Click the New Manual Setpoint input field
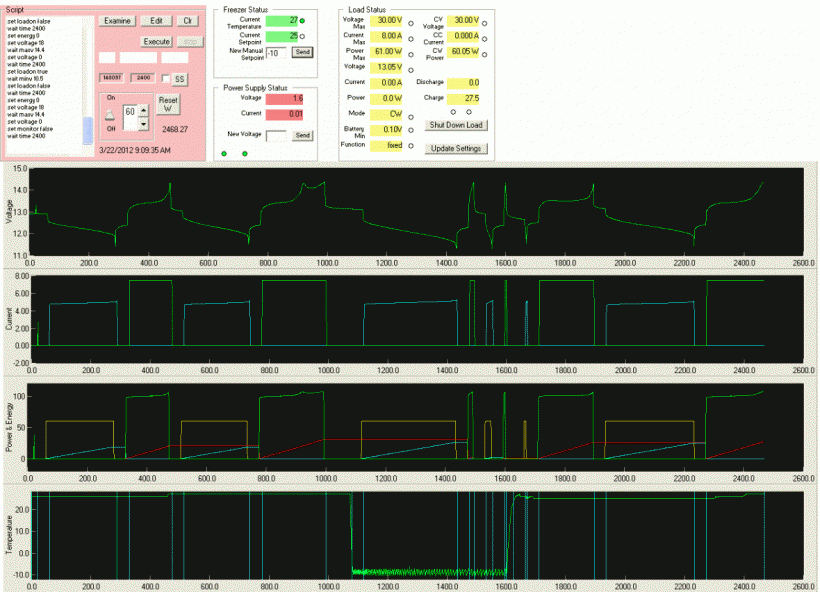This screenshot has height=592, width=820. tap(278, 51)
